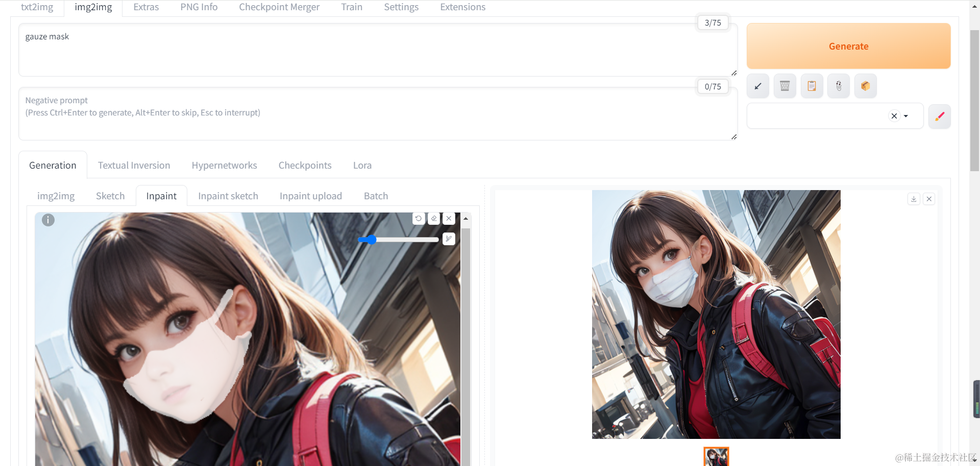980x466 pixels.
Task: Close the output image preview
Action: [x=929, y=199]
